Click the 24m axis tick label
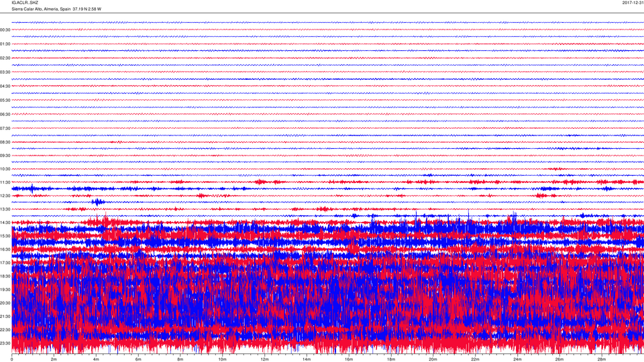 (517, 359)
